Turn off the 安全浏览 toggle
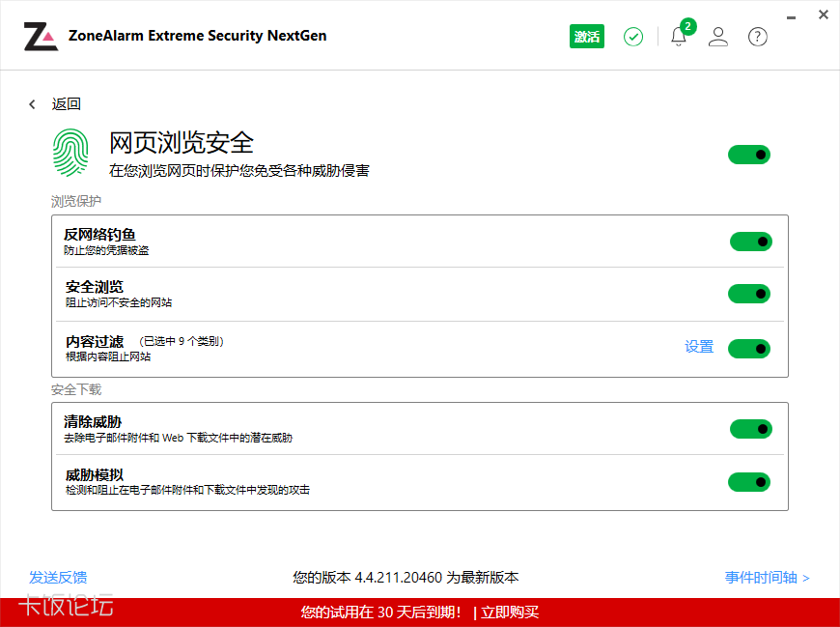Screen dimensions: 840x627 [x=749, y=294]
